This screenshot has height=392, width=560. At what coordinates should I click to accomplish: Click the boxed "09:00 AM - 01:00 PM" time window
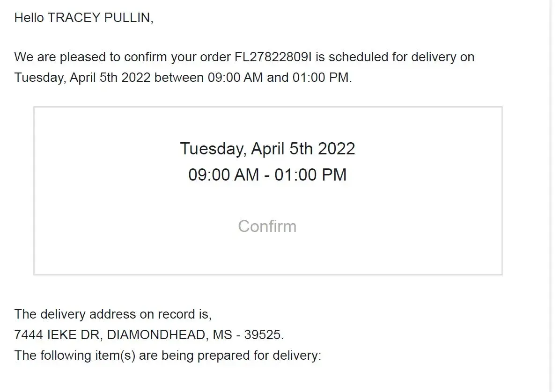267,175
